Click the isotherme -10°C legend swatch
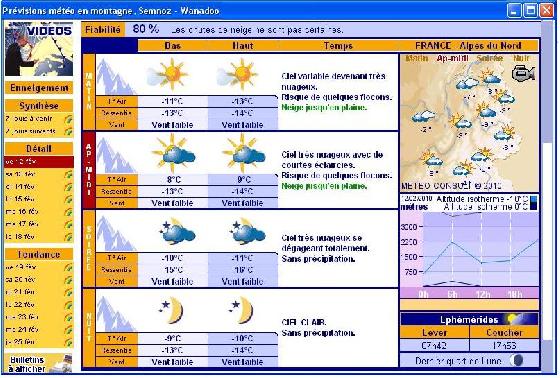The image size is (560, 378). (534, 199)
